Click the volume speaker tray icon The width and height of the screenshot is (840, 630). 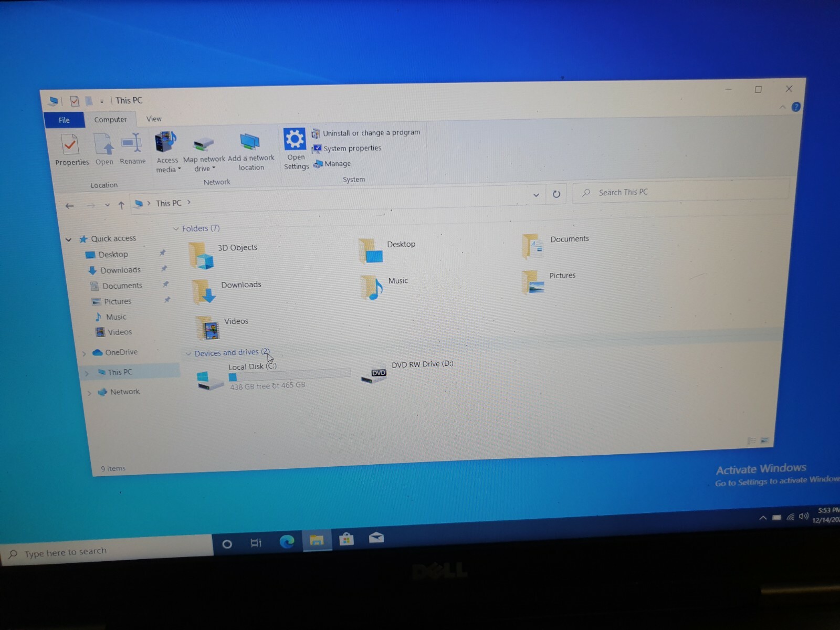[804, 516]
